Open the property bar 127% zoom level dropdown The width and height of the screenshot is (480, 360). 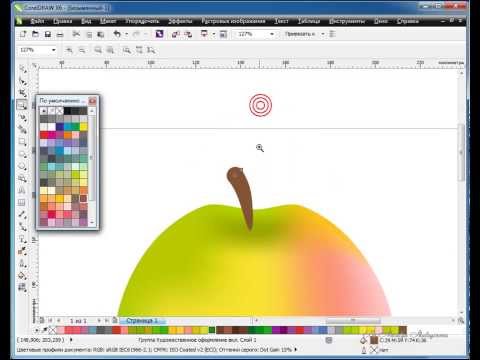pyautogui.click(x=53, y=50)
